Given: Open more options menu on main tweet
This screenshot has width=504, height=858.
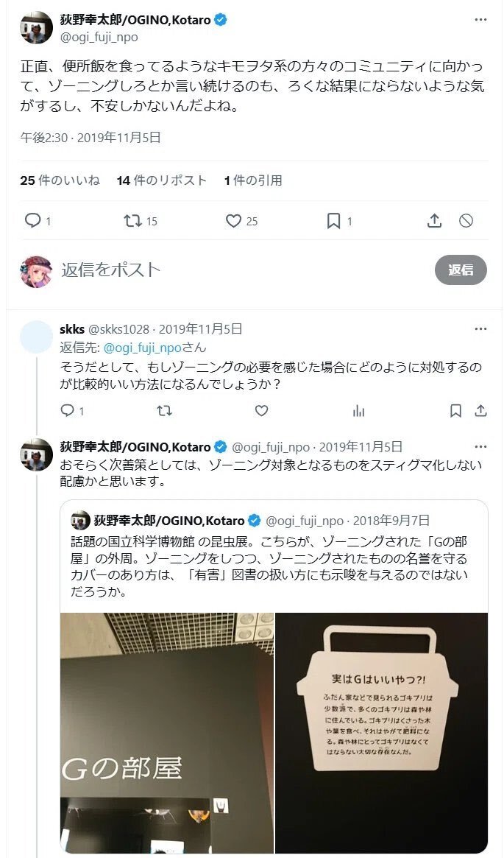Looking at the screenshot, I should point(480,20).
